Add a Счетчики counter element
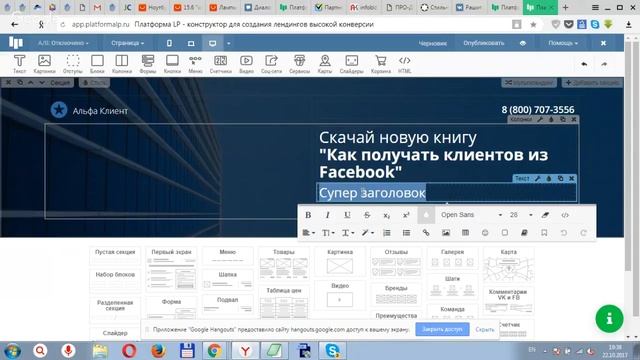 (x=220, y=64)
